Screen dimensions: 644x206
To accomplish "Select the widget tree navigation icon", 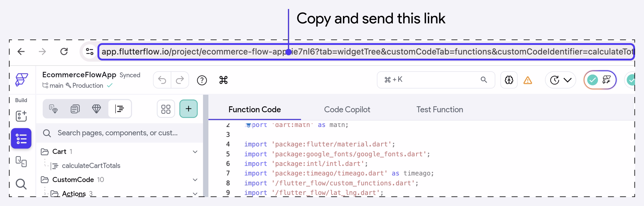I will click(21, 138).
